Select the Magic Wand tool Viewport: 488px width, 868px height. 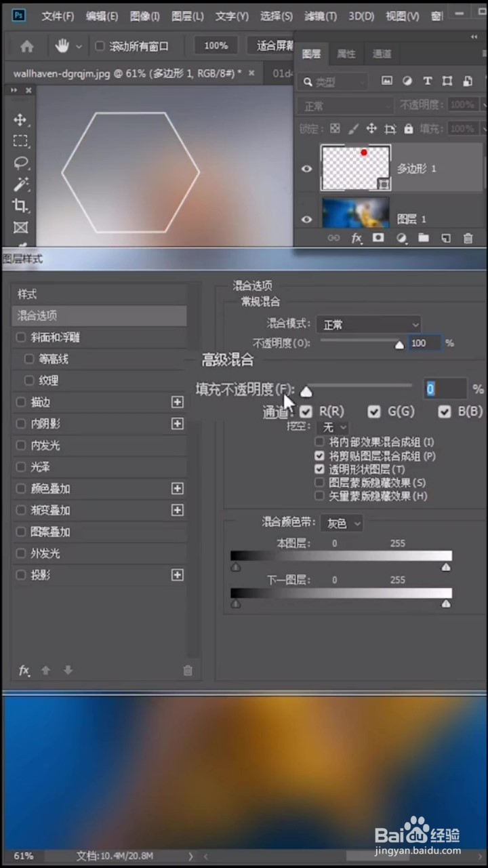[20, 184]
